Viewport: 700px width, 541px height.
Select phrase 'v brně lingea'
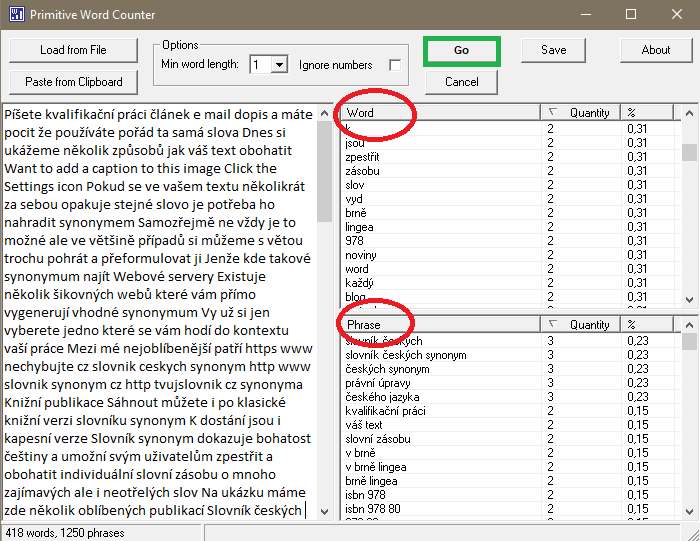click(x=509, y=467)
